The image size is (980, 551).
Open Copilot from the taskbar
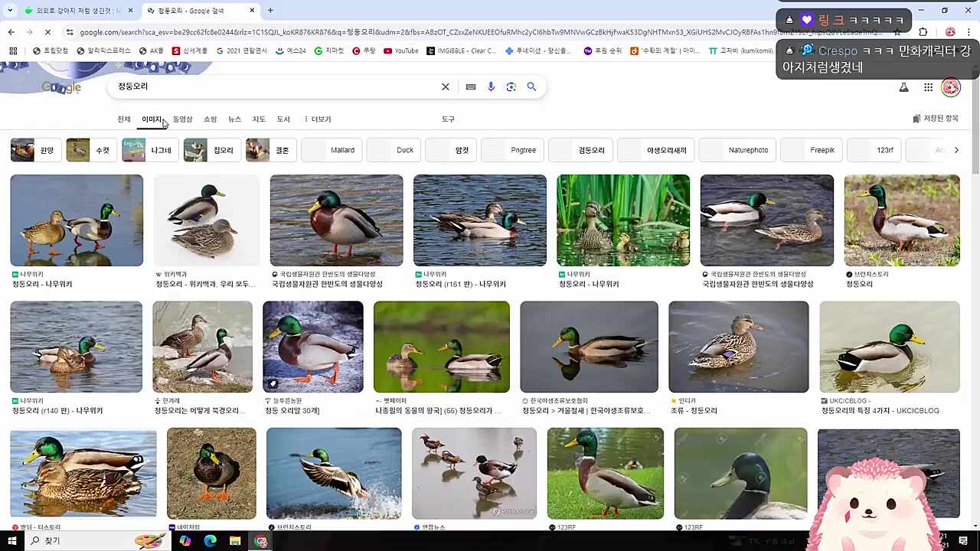click(185, 541)
